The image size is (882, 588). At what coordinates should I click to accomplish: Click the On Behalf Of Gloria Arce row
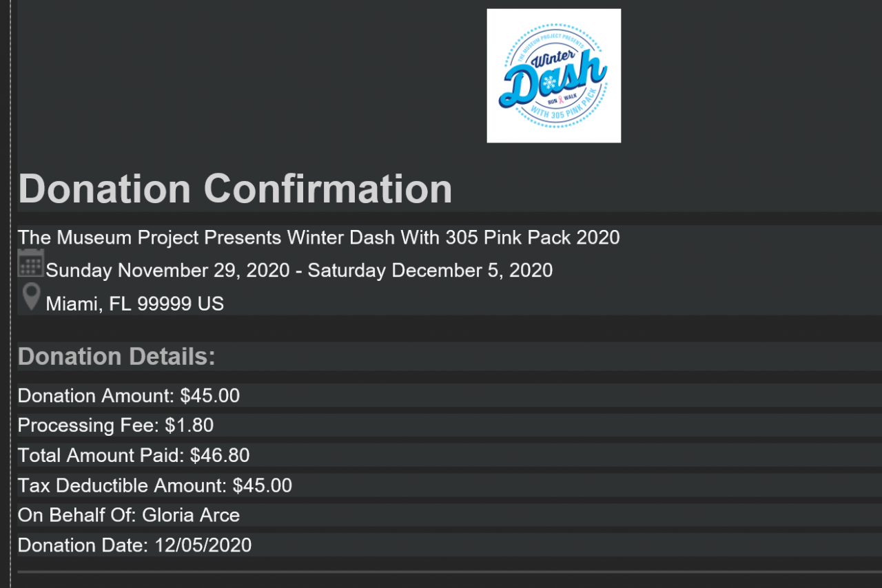click(x=129, y=516)
